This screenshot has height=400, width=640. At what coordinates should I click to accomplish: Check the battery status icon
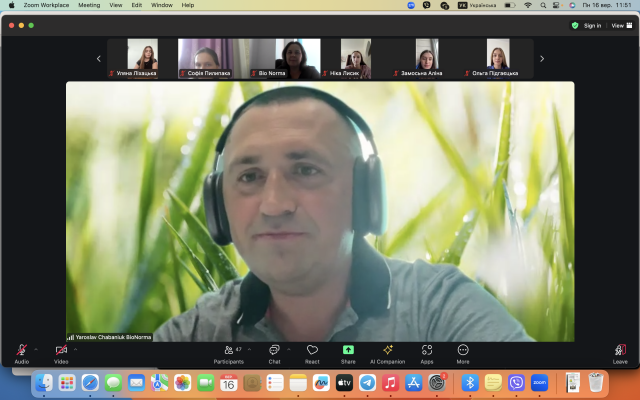pos(510,5)
